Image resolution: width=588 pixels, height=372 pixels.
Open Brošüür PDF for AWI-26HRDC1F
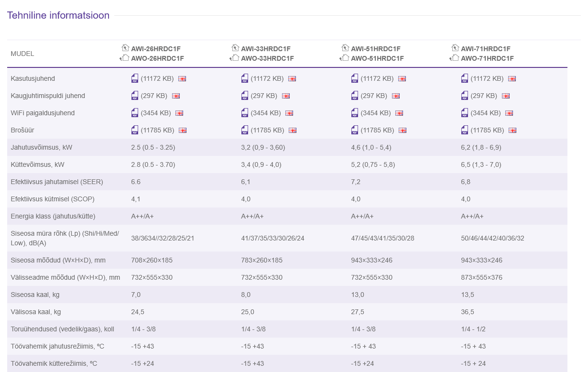135,130
